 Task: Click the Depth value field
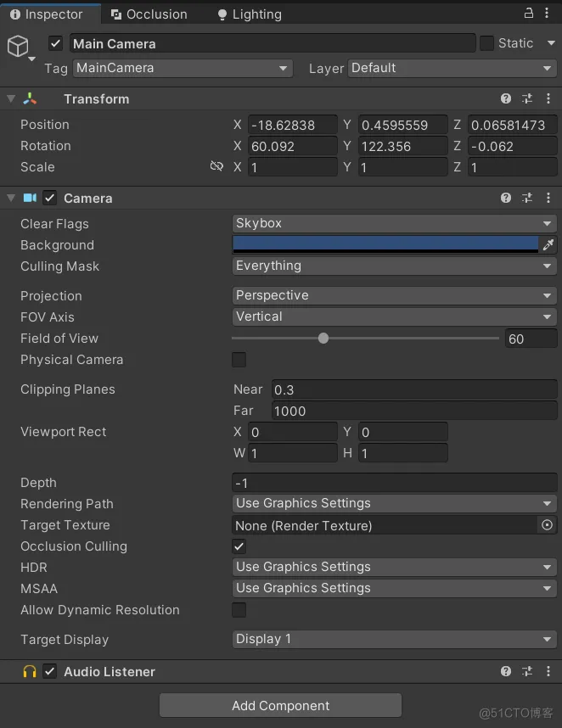394,483
